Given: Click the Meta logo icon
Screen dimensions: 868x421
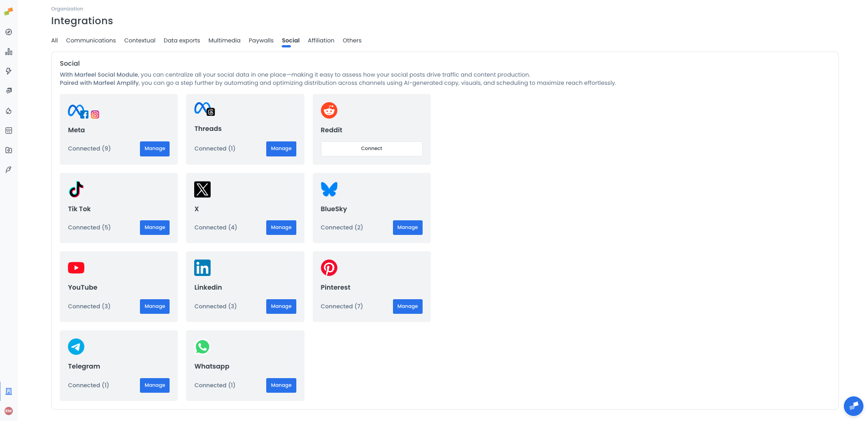Looking at the screenshot, I should point(75,110).
